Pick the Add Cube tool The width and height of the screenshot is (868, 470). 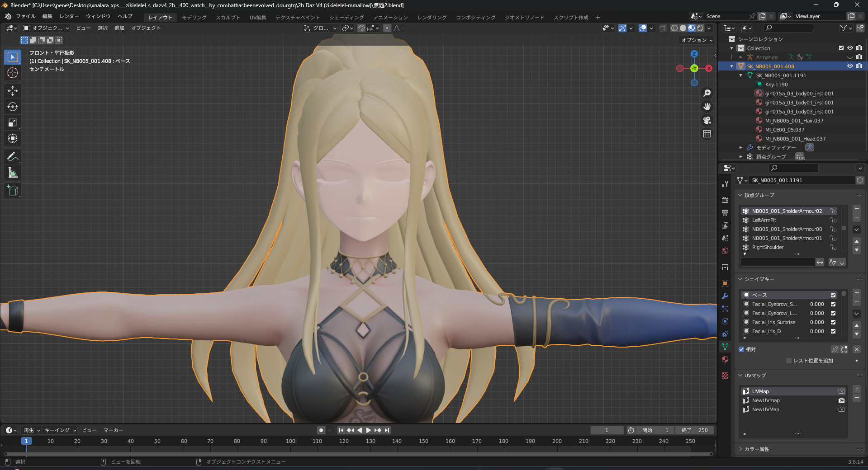13,191
